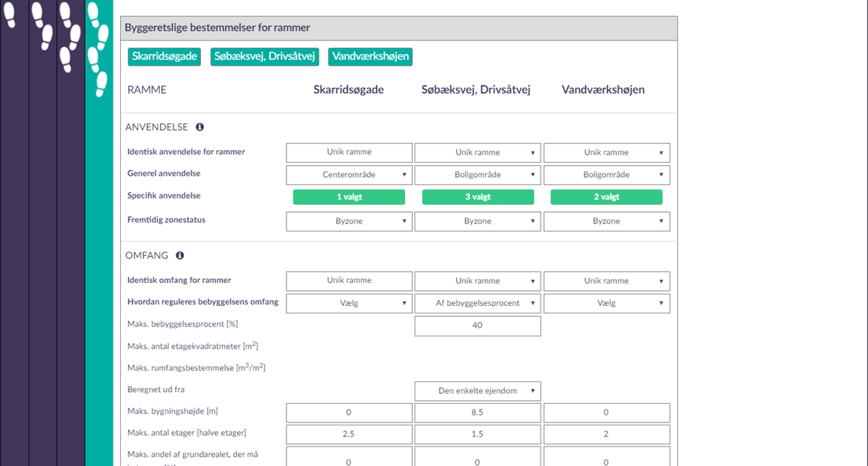Switch to the Søbæksvej, Drivsåtvej tab
The image size is (868, 466).
pos(265,56)
